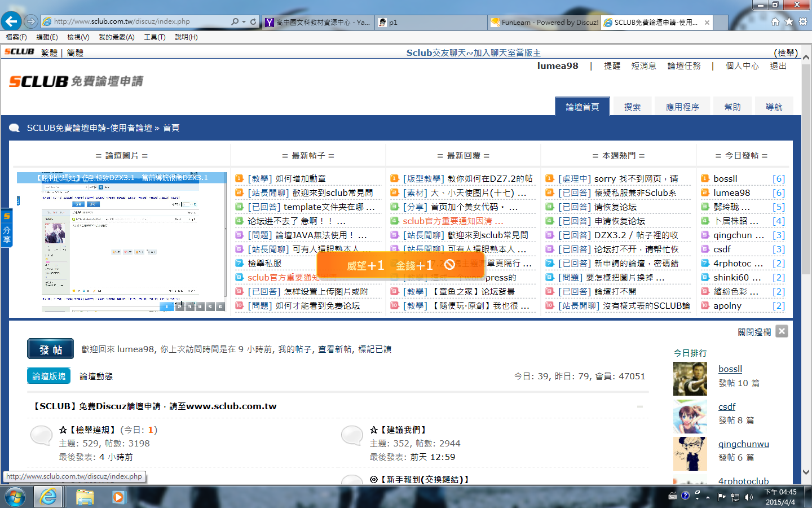Show hidden tray icons arrow
Viewport: 812px width, 508px height.
(708, 497)
